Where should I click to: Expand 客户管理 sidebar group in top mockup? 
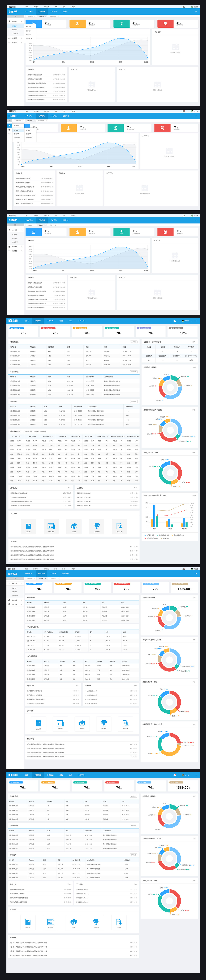[15, 21]
